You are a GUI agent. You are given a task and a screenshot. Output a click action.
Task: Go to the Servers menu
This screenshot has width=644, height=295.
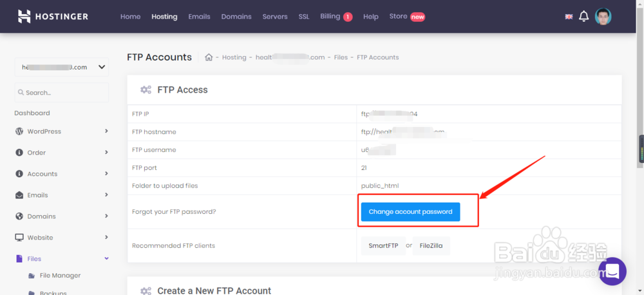[275, 17]
